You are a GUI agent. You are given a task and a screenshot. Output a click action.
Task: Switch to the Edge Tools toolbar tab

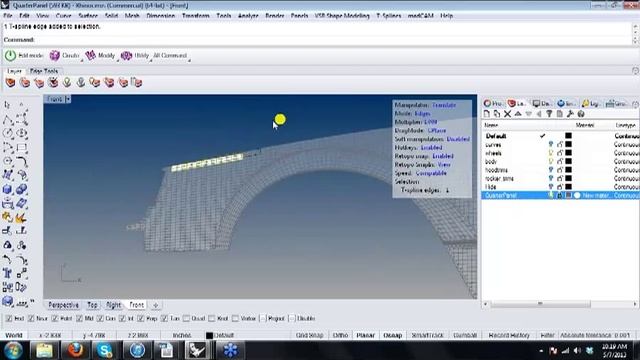pos(44,71)
